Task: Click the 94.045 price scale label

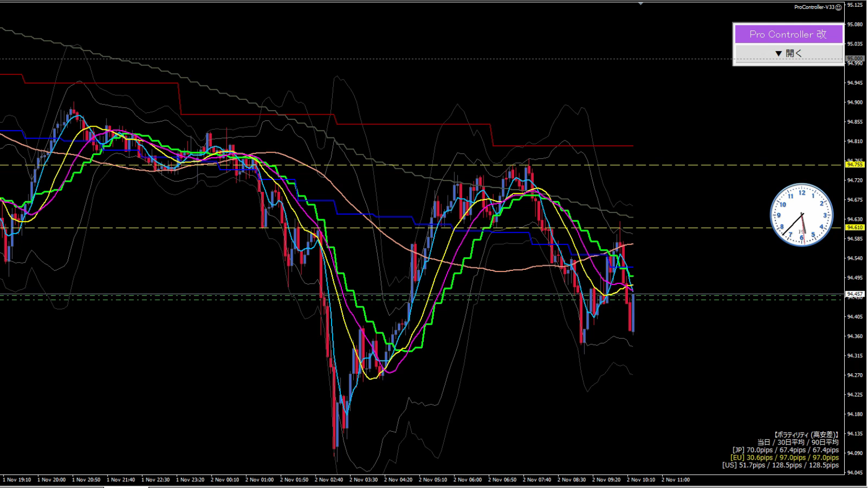Action: coord(855,472)
